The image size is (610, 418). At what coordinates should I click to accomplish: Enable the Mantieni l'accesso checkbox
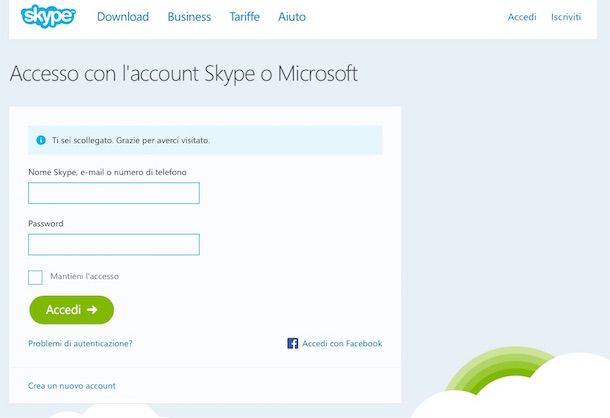[x=35, y=277]
